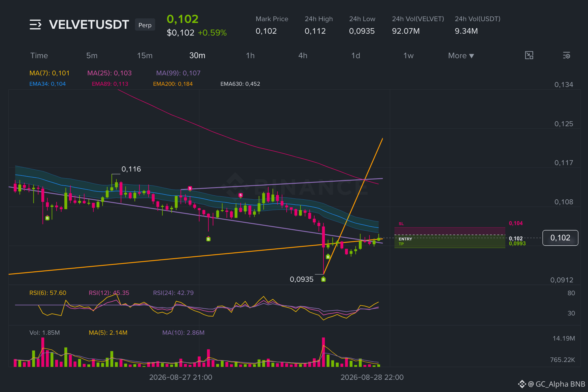Image resolution: width=588 pixels, height=392 pixels.
Task: Open the market list menu icon
Action: click(x=35, y=24)
